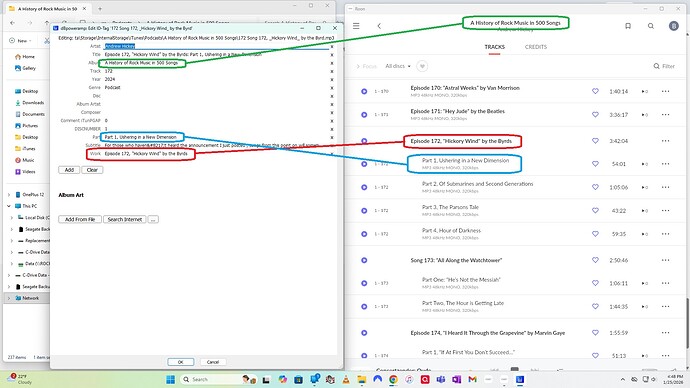690x388 pixels.
Task: Click the Clear button in ID-Tag editor
Action: (92, 170)
